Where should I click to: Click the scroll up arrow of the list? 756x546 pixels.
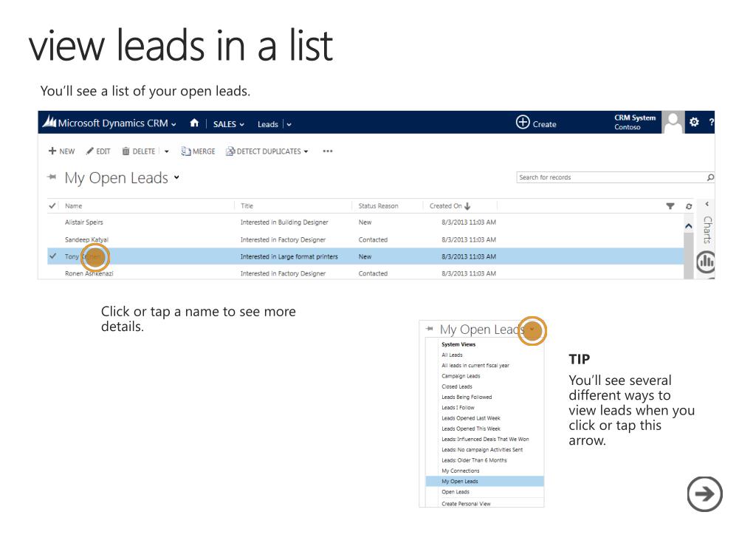click(x=689, y=226)
